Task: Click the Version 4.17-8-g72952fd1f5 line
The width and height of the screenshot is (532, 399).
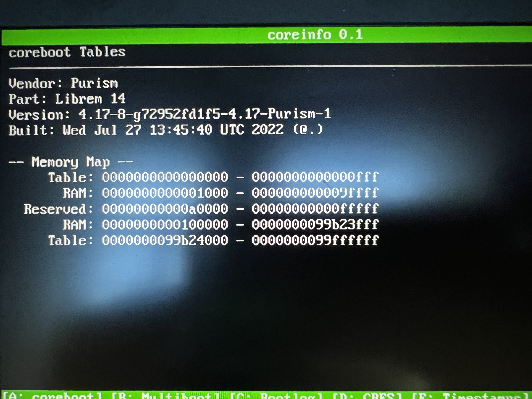Action: coord(170,114)
